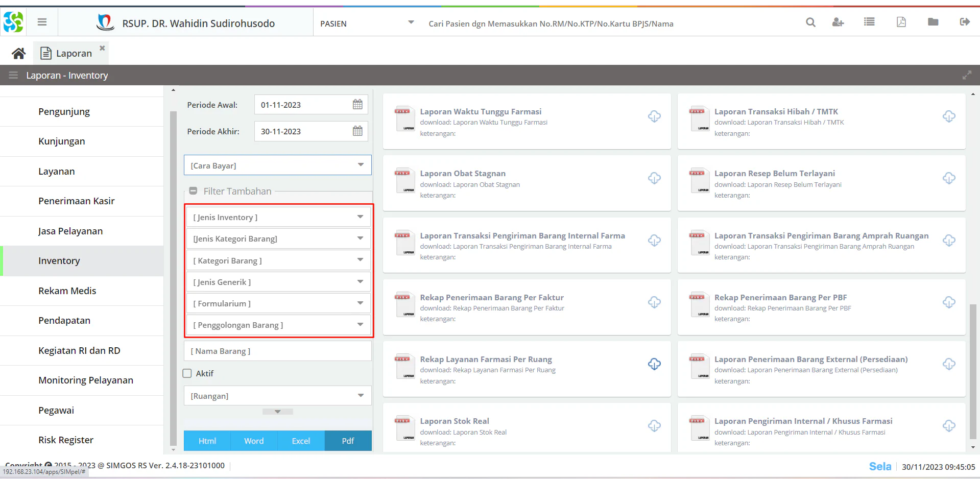Export report with the Word button
The width and height of the screenshot is (980, 479).
pyautogui.click(x=254, y=441)
